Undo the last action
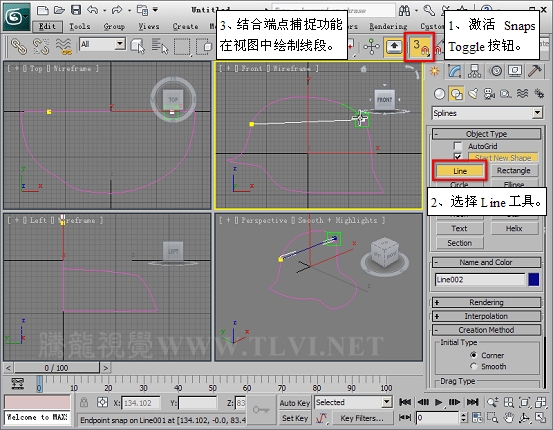Viewport: 553px width, 430px height. (x=92, y=10)
